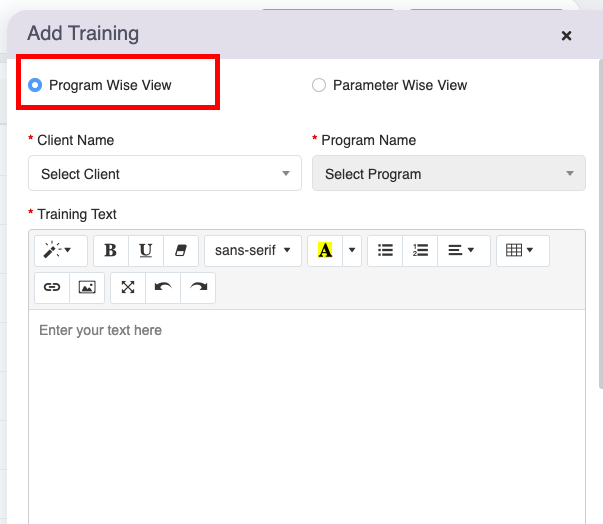Screen dimensions: 603x524
Task: Toggle bold formatting in editor toolbar
Action: tap(111, 250)
